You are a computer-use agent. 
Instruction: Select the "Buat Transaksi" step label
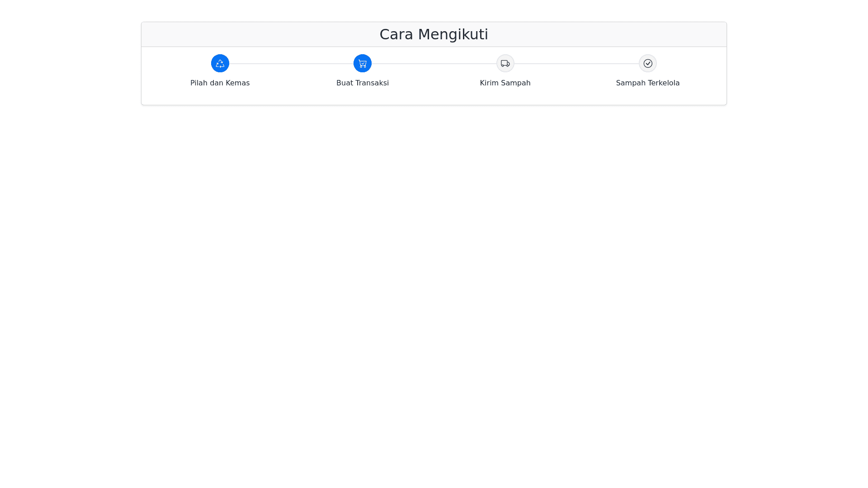click(x=362, y=83)
